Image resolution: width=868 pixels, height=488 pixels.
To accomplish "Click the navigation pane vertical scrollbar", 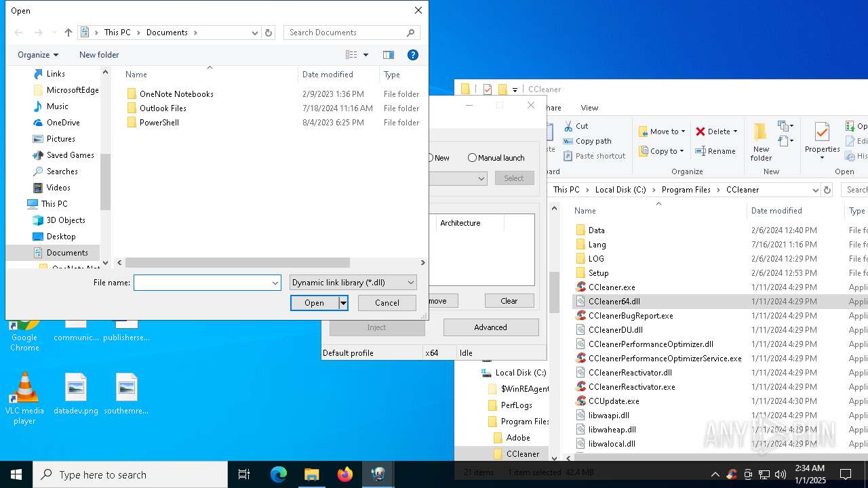I will click(x=105, y=182).
